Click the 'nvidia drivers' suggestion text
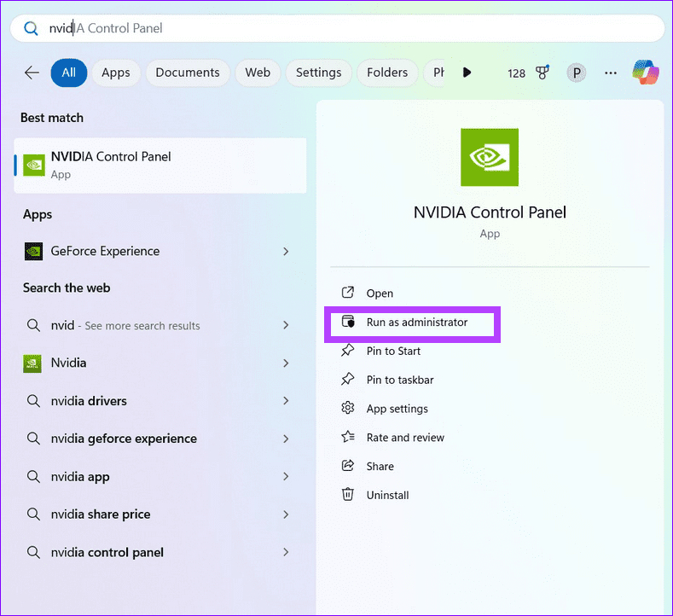The image size is (673, 616). click(89, 401)
